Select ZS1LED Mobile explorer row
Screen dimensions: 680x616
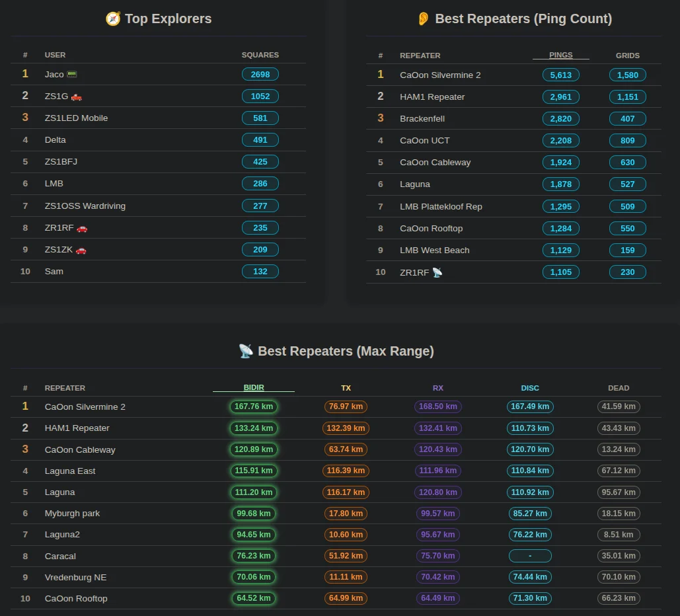pyautogui.click(x=159, y=118)
